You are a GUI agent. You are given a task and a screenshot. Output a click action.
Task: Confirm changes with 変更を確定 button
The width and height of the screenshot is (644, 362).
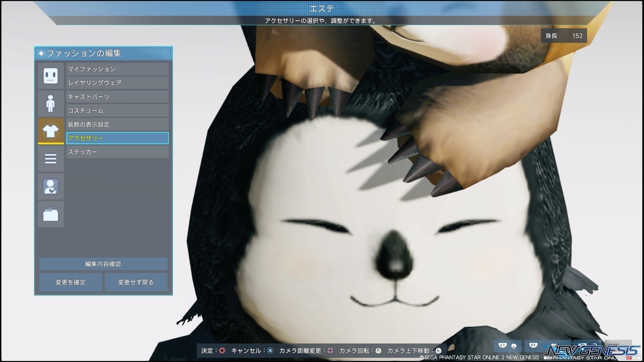(x=71, y=282)
